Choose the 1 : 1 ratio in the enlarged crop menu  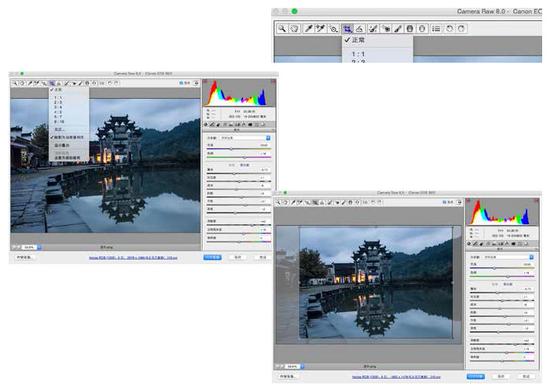coord(358,54)
